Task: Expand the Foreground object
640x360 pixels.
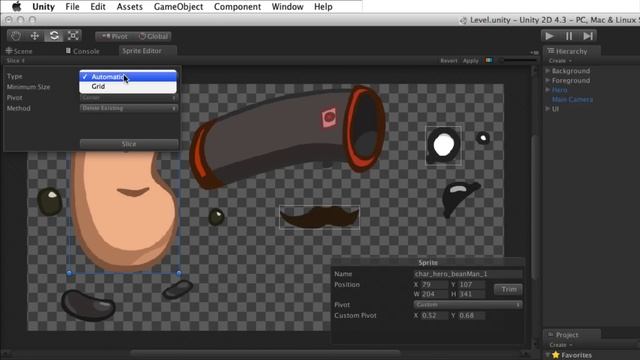Action: (x=548, y=80)
